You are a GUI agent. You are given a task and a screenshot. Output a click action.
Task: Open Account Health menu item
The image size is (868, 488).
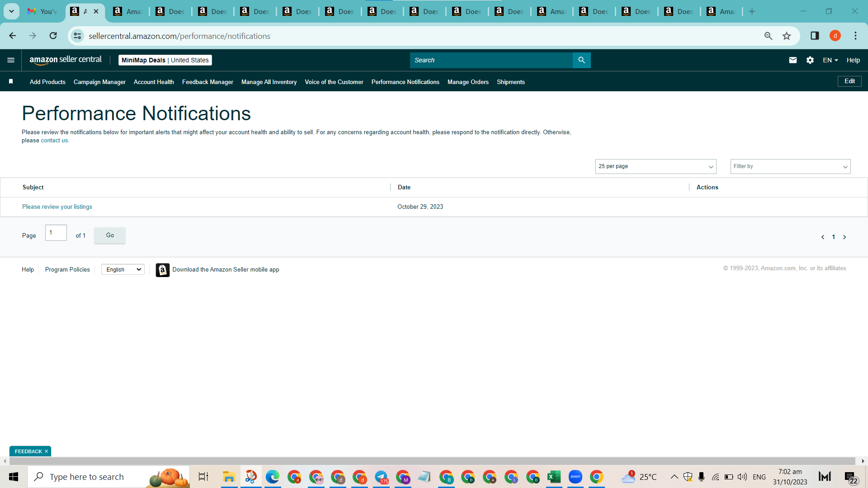[154, 82]
